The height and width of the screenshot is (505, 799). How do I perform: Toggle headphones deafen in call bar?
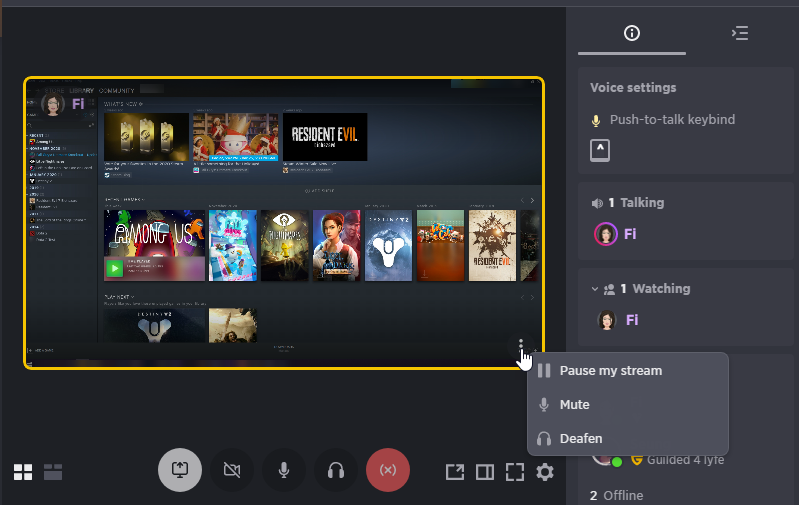point(336,470)
